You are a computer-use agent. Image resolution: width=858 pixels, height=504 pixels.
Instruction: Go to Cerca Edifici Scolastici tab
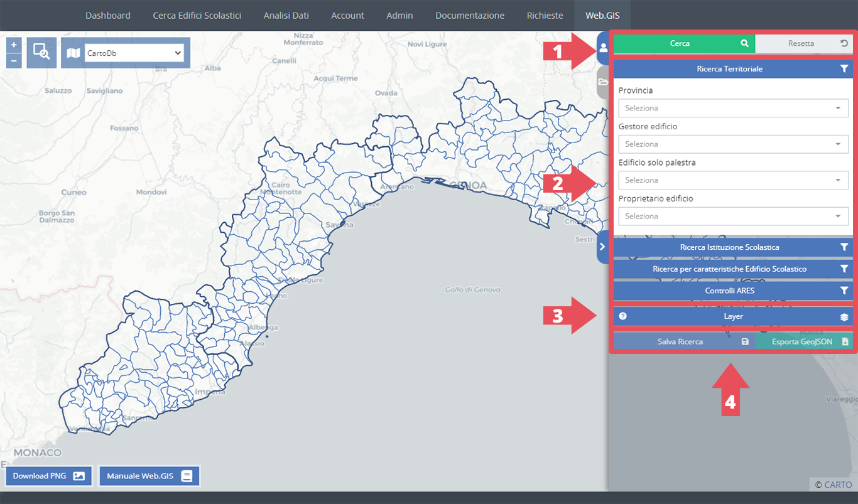click(x=197, y=15)
